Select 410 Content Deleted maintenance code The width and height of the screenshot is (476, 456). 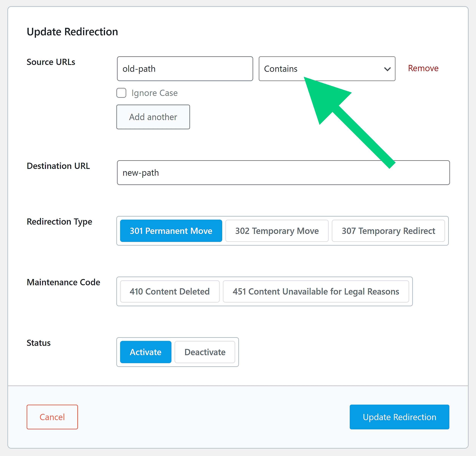tap(169, 291)
